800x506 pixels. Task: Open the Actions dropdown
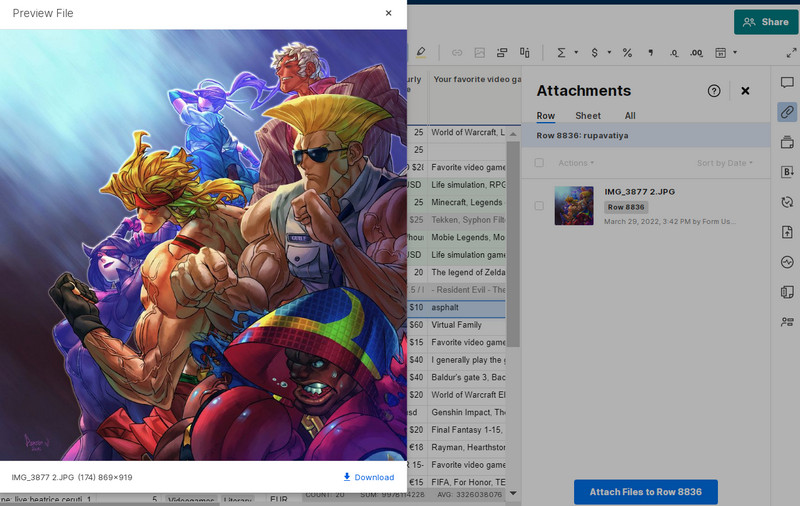576,163
